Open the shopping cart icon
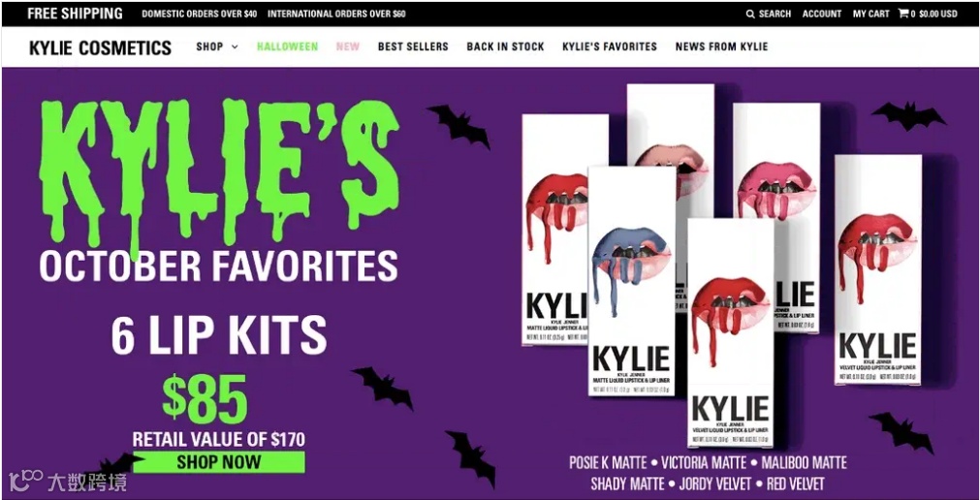 [x=903, y=14]
